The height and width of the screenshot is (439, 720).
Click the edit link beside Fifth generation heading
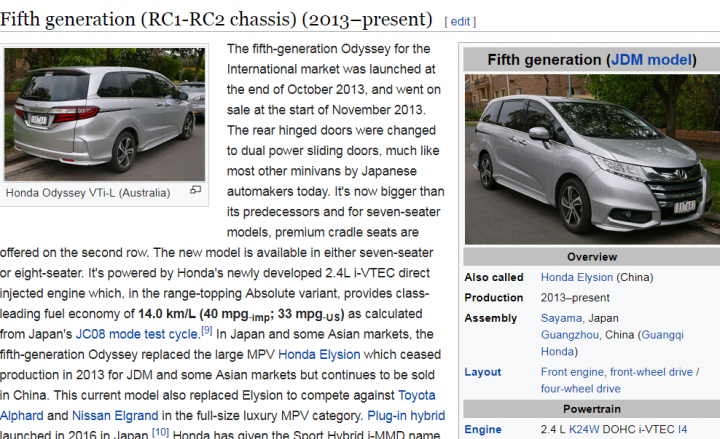460,22
